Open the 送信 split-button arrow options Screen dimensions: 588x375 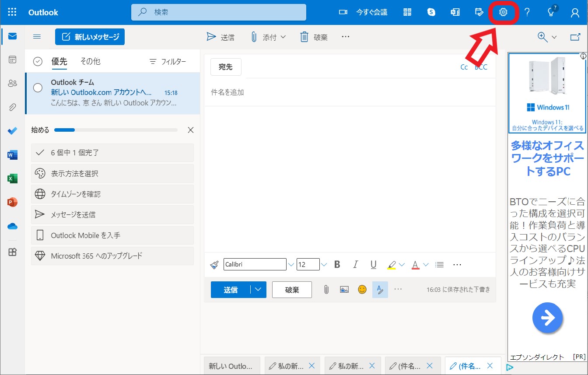(259, 289)
